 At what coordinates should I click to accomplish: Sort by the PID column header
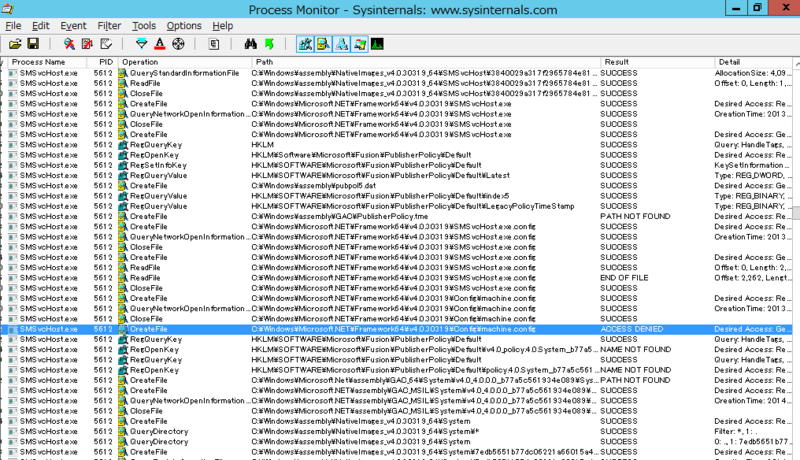(x=102, y=62)
